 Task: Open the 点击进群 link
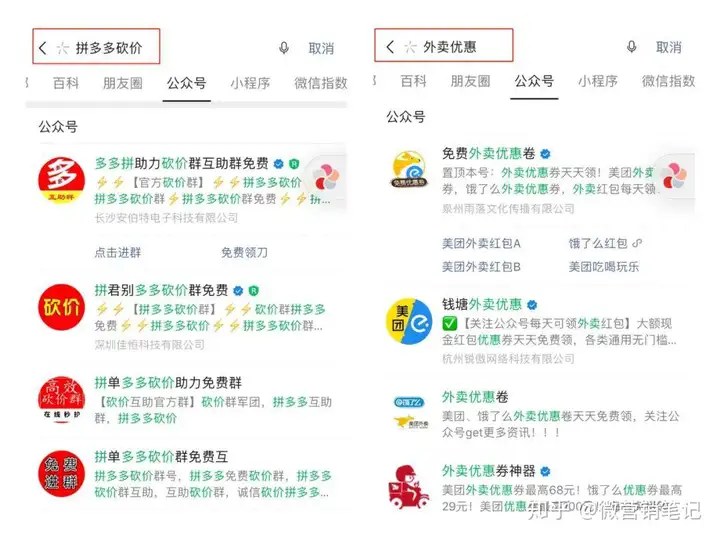coord(118,253)
